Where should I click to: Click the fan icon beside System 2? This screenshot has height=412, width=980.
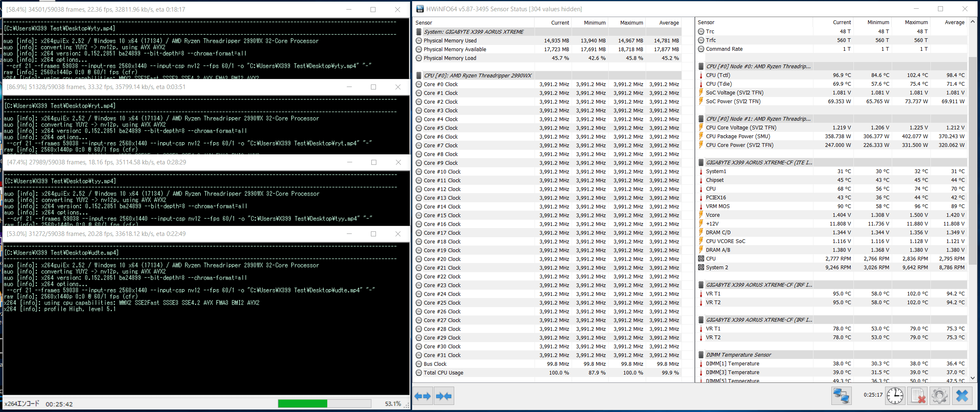click(x=701, y=268)
